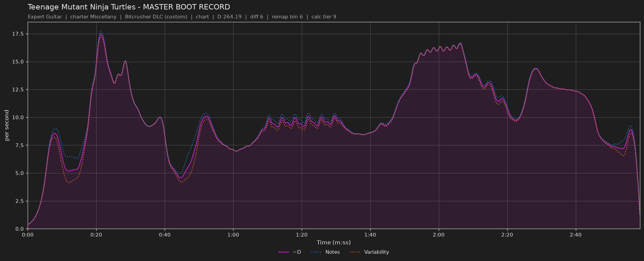Screen dimensions: 644x261
Task: Click the chart title text
Action: click(x=129, y=7)
